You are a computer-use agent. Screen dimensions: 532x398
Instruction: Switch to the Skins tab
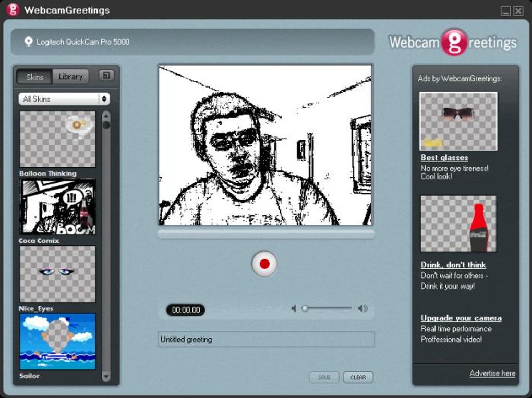coord(34,77)
